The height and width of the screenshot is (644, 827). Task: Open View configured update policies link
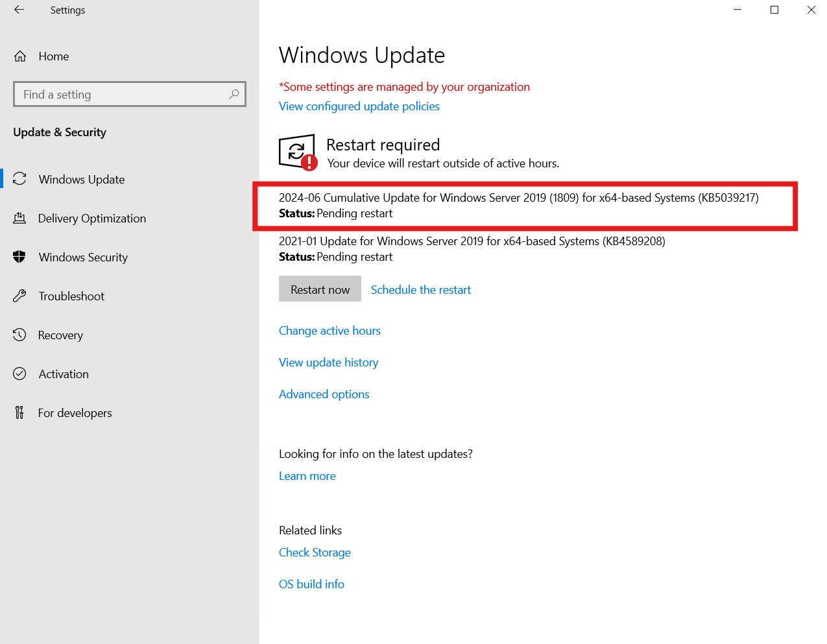(x=359, y=106)
